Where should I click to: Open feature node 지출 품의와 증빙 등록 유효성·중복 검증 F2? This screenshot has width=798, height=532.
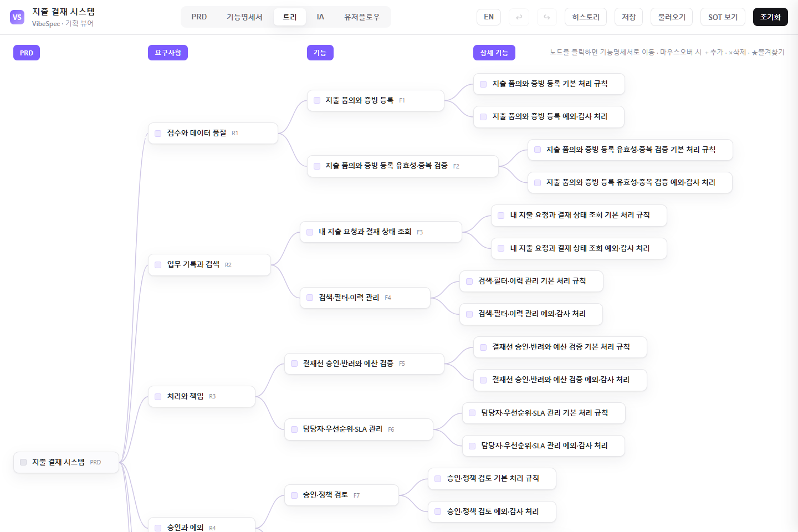coord(403,166)
